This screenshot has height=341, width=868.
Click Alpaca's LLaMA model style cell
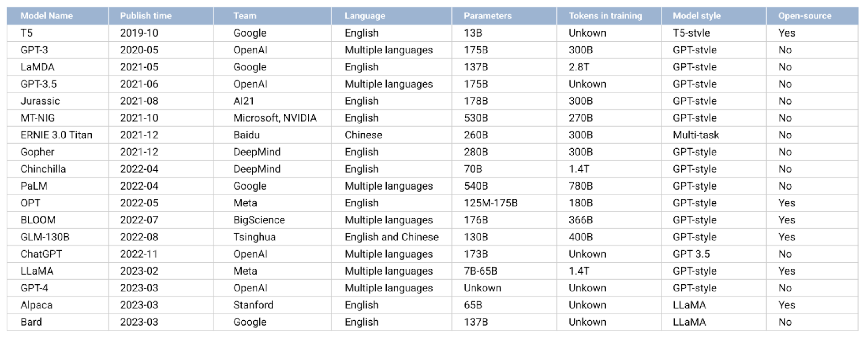pos(714,305)
